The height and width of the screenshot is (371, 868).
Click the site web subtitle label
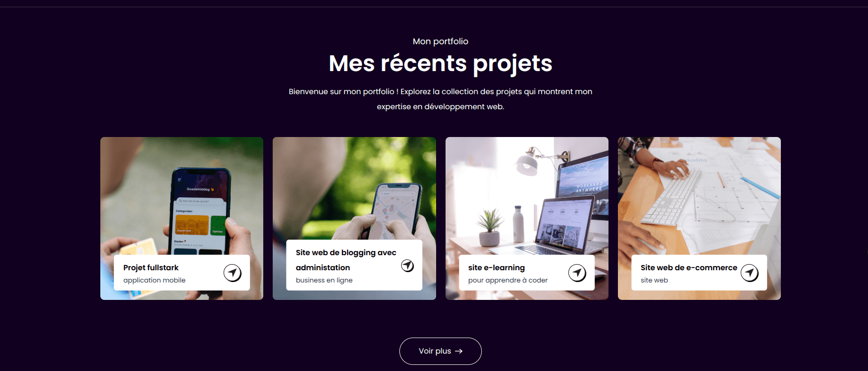[x=654, y=280]
